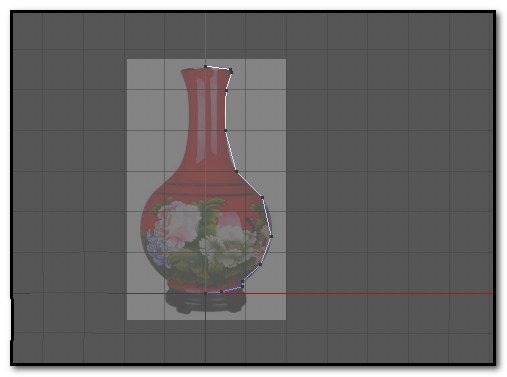Viewport: 507px width, 377px height.
Task: Click the dark wooden stand under the vase
Action: tap(205, 302)
